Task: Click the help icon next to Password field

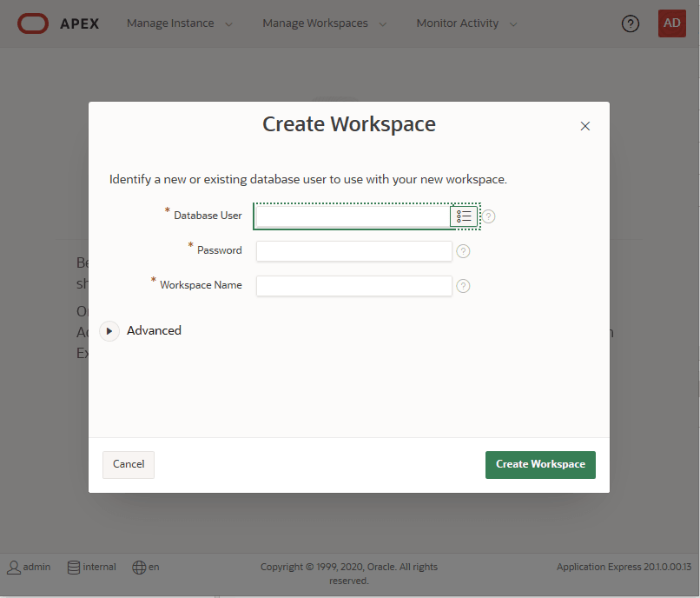Action: [463, 250]
